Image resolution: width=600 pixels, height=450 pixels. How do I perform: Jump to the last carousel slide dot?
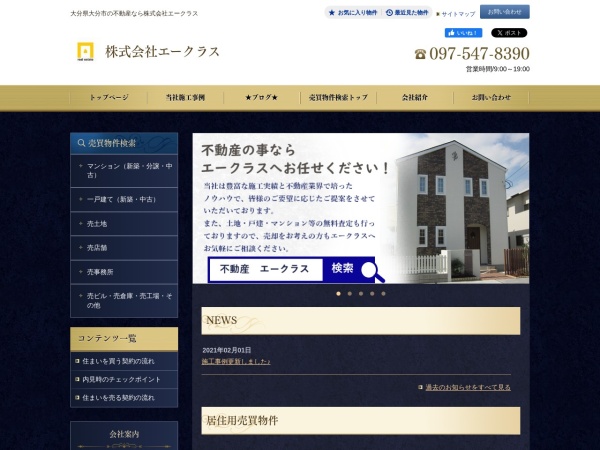tap(383, 294)
